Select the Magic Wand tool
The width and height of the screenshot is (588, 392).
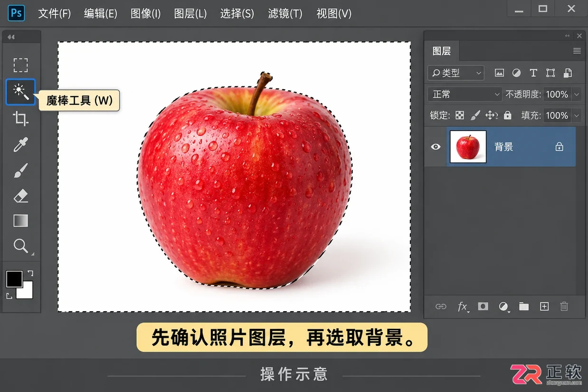20,92
